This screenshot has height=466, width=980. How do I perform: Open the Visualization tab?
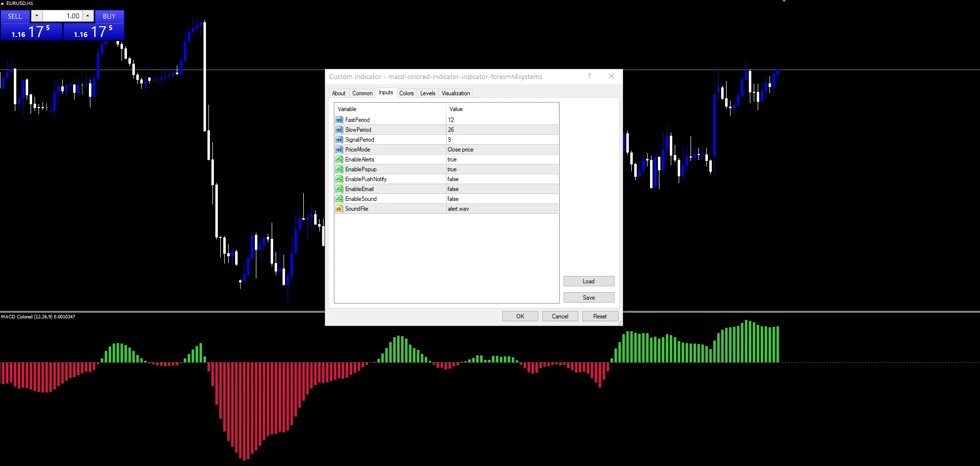pyautogui.click(x=455, y=93)
